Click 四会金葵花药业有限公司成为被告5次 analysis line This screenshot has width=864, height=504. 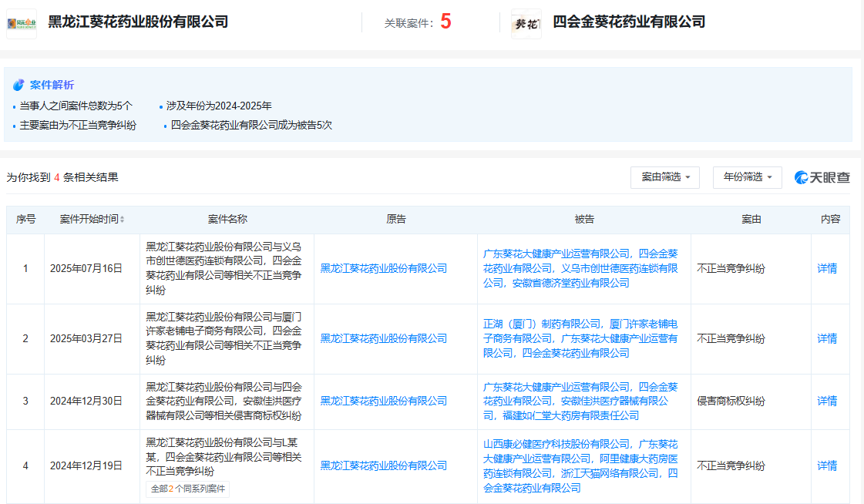[x=251, y=126]
